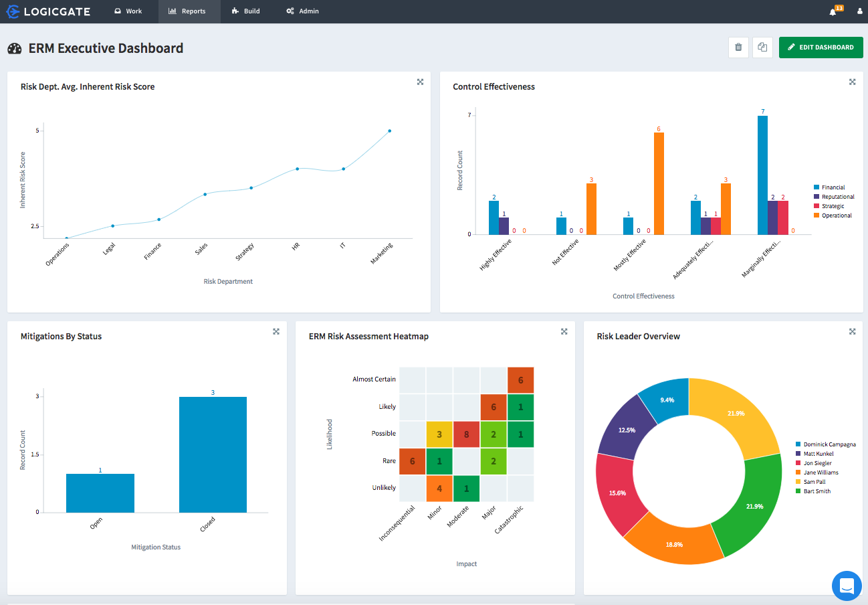Click the fullscreen icon on Mitigations By Status
The height and width of the screenshot is (605, 868).
coord(276,331)
